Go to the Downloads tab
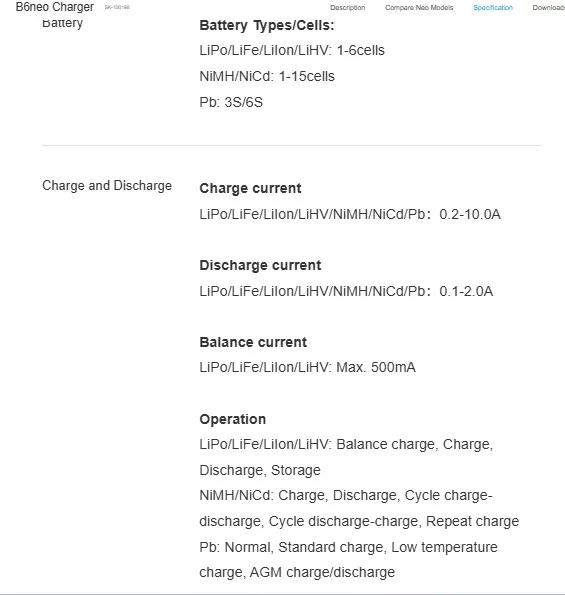 (x=549, y=8)
